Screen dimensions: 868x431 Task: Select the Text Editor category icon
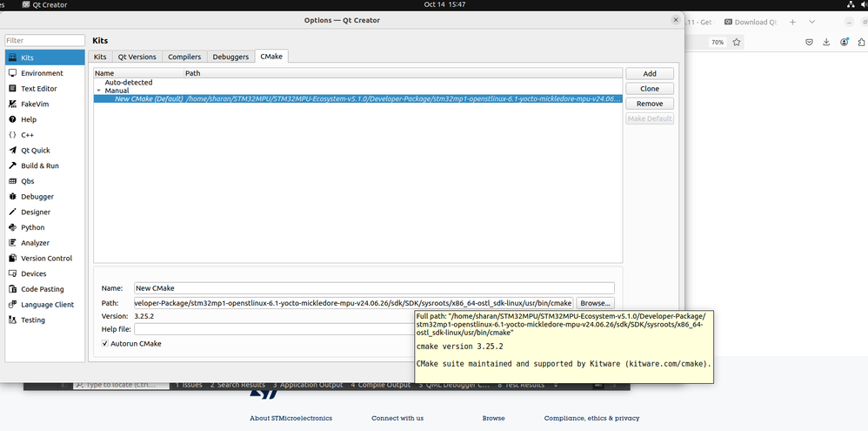click(x=13, y=89)
